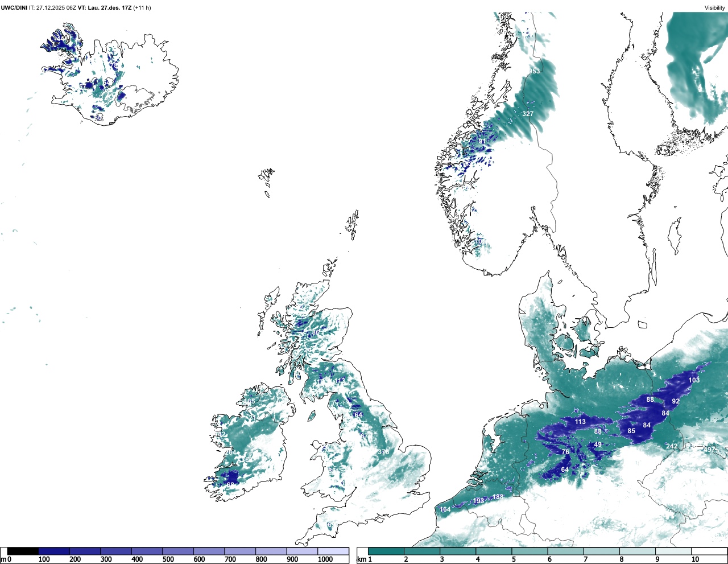Click the visibility value '242' on map

[672, 446]
